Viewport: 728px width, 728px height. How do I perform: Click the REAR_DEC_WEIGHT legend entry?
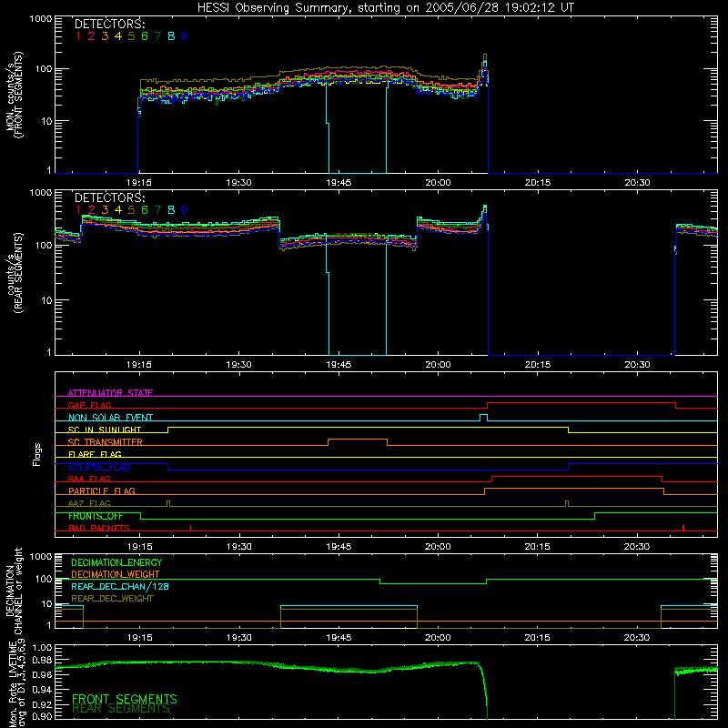(x=112, y=599)
